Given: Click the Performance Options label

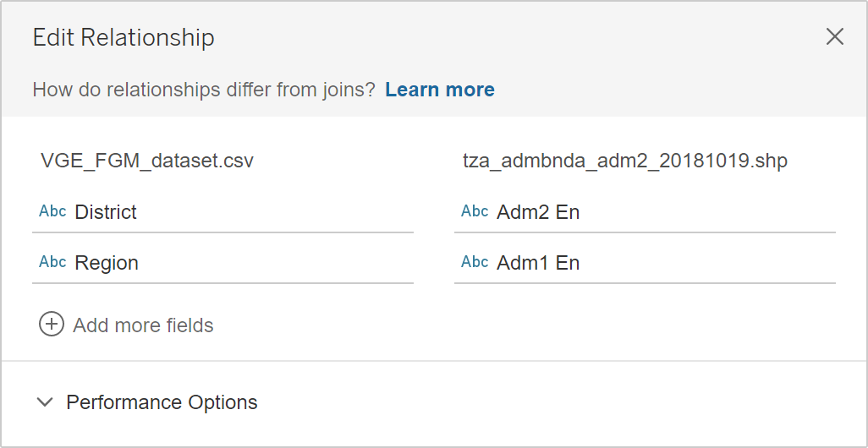Looking at the screenshot, I should [162, 402].
